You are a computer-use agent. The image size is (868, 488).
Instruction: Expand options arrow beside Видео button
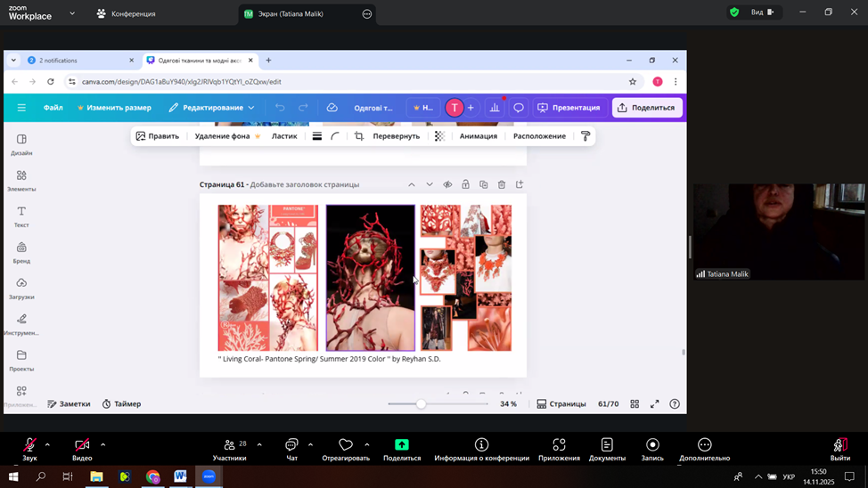click(102, 444)
